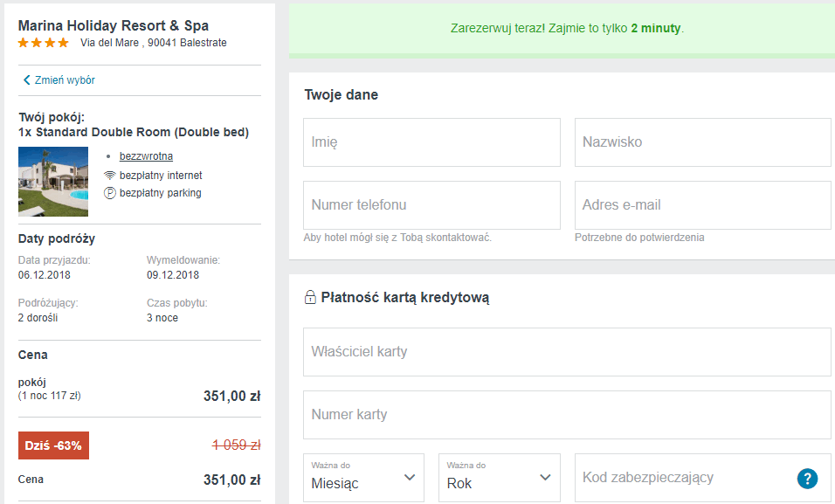Open the bezzwrotna rate conditions link

pos(146,156)
